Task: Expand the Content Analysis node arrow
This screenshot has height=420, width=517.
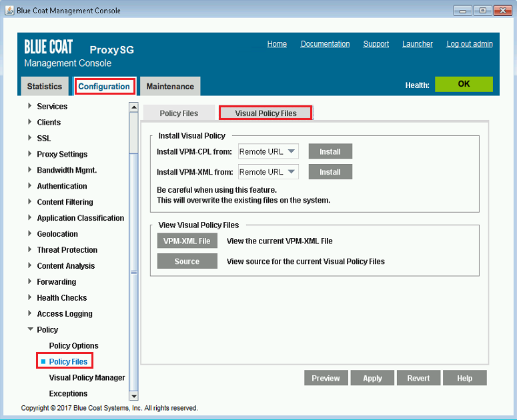Action: [x=29, y=265]
